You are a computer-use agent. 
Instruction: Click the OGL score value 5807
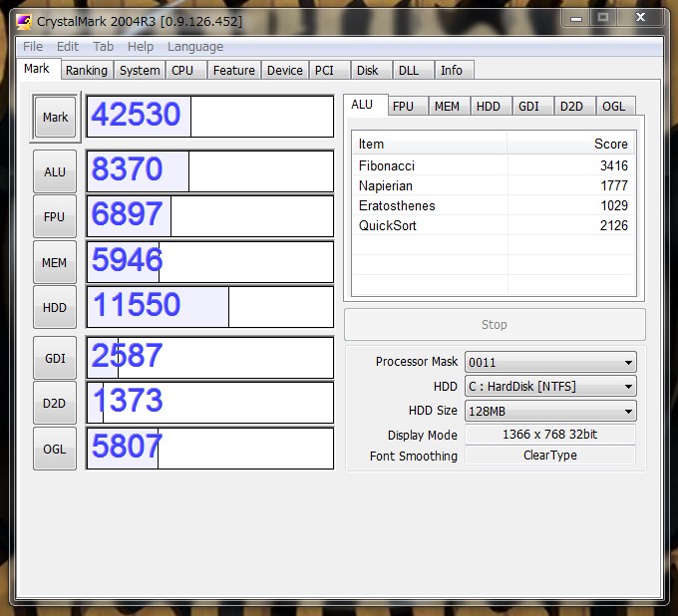pyautogui.click(x=128, y=447)
